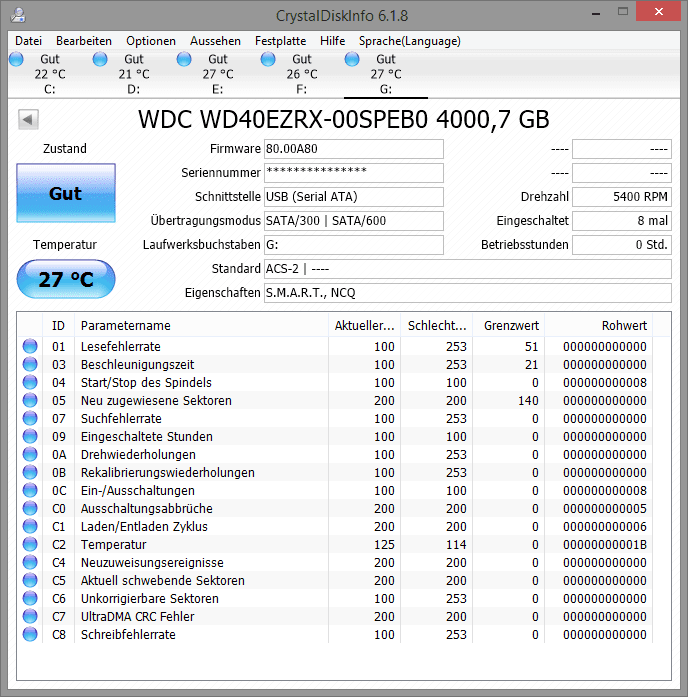Click the Betriebsstunden value 0 Std.
Screen dimensions: 688x697
[x=622, y=245]
